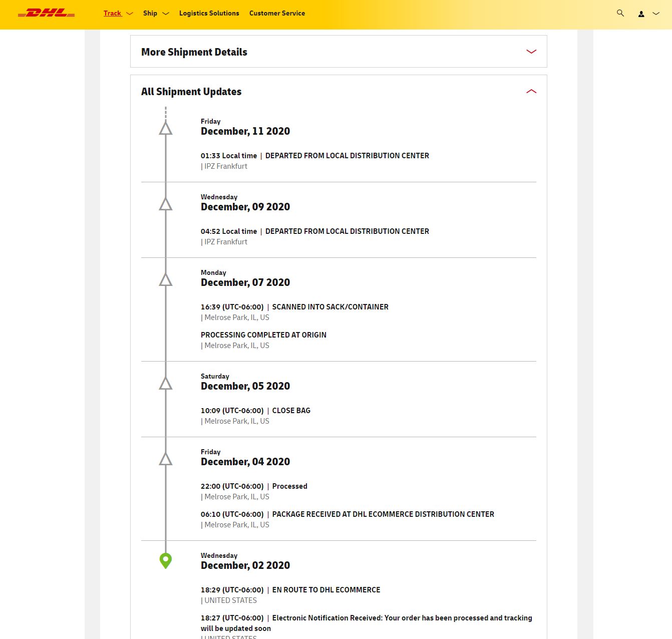Click the 04:52 DEPARTED FROM LOCAL DISTRIBUTION CENTER entry
Viewport: 672px width, 639px height.
point(315,231)
